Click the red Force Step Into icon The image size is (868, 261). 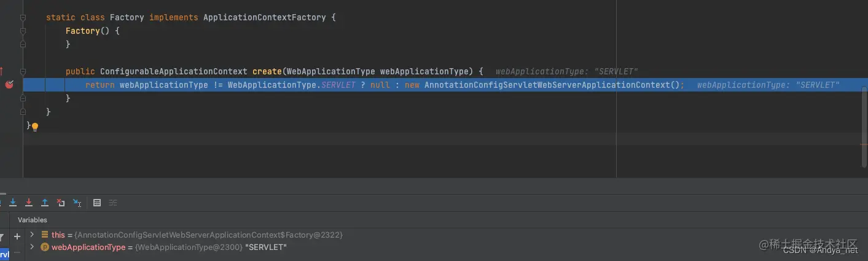point(28,203)
